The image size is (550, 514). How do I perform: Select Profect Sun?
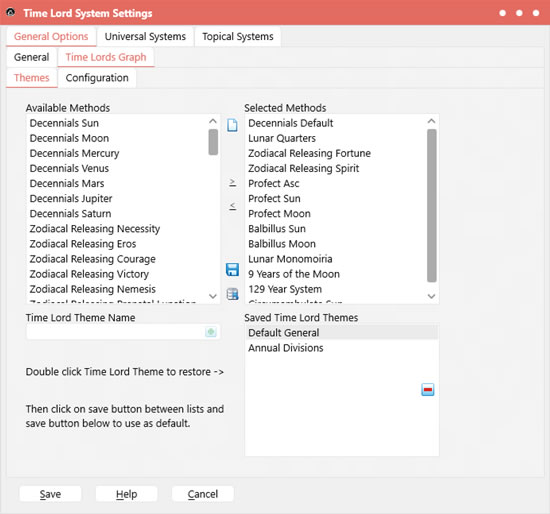tap(336, 199)
